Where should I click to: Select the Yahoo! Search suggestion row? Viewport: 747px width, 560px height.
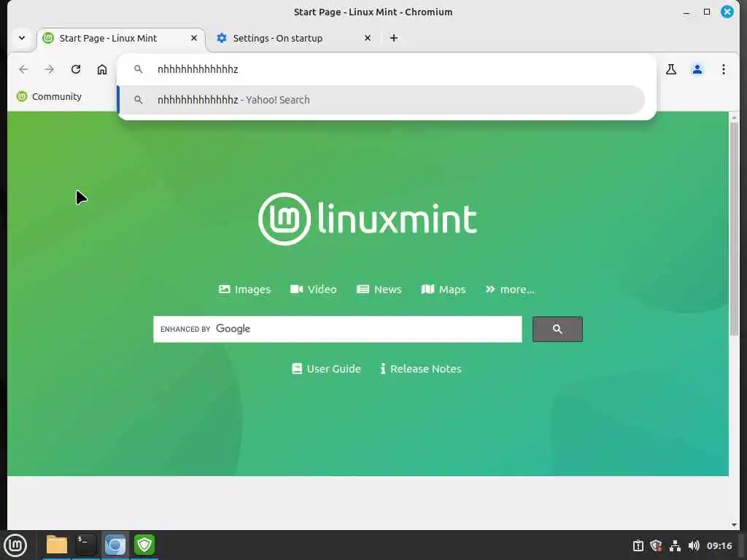click(381, 100)
